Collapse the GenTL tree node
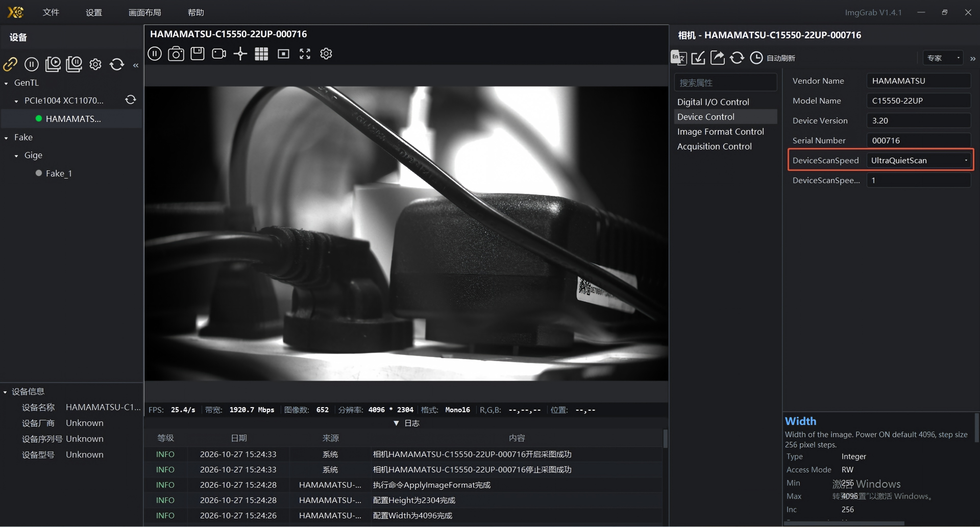The image size is (980, 527). pyautogui.click(x=6, y=83)
